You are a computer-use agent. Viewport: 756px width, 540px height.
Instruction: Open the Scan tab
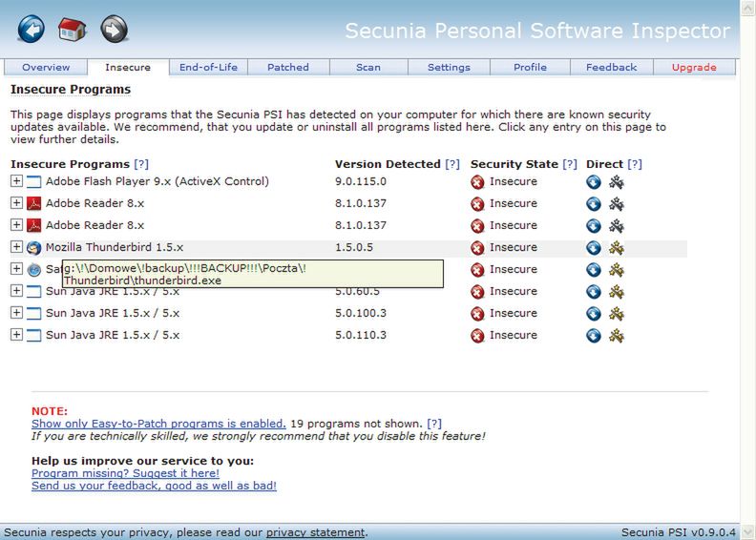(x=368, y=68)
